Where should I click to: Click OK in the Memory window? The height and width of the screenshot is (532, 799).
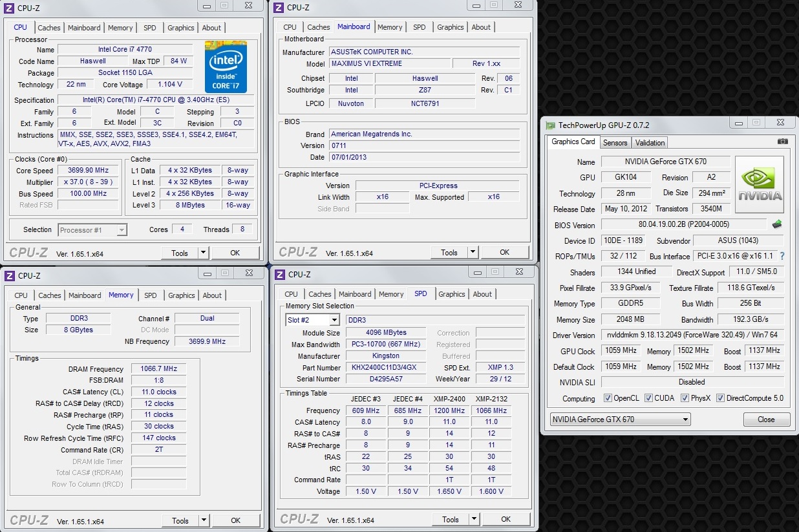click(236, 520)
